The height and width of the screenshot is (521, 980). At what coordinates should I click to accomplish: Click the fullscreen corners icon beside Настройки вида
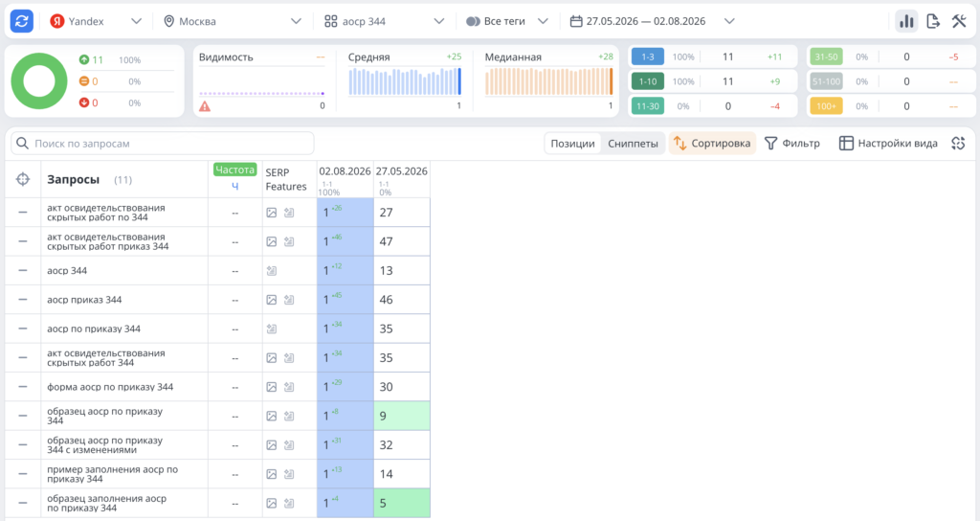(x=958, y=144)
